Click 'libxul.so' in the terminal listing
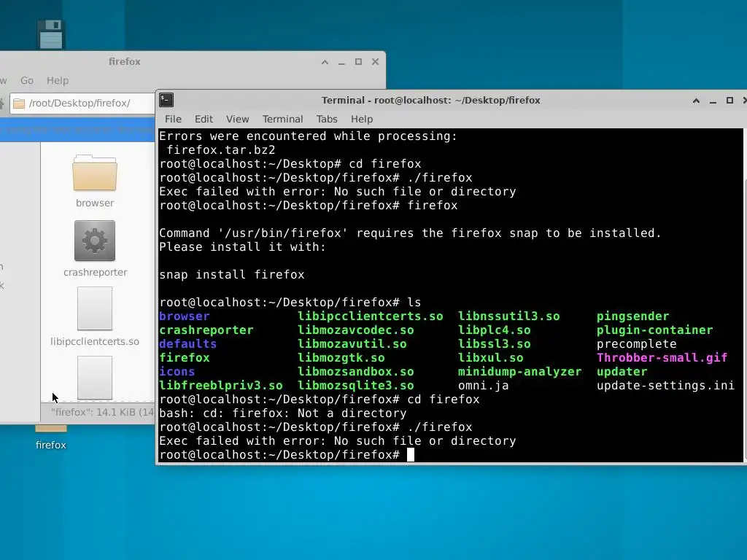This screenshot has height=560, width=747. (x=491, y=357)
